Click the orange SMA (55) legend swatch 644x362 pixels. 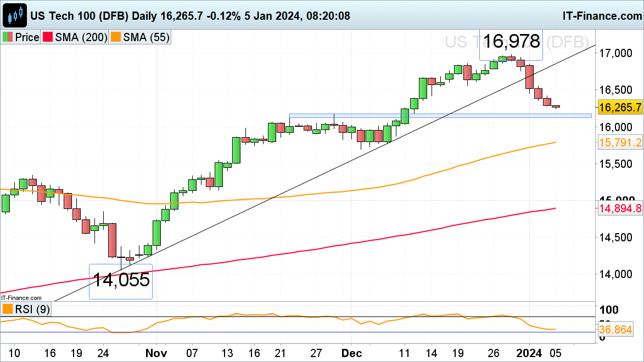point(116,37)
